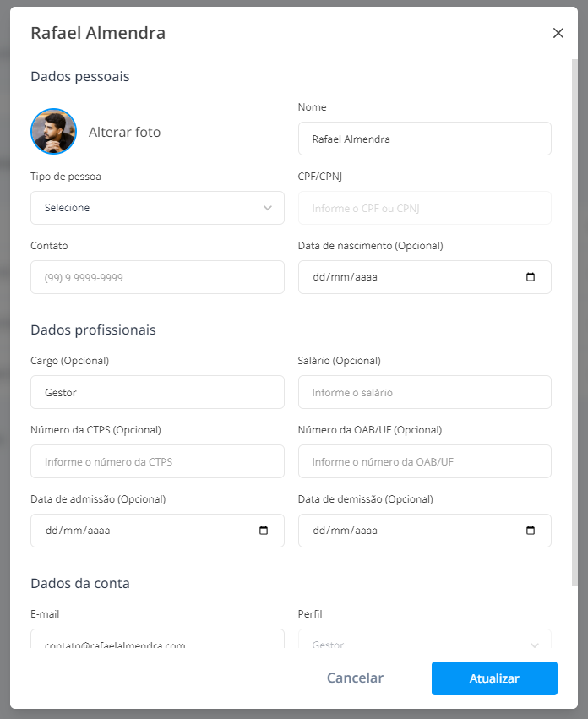Open the dismissal date calendar icon
Screen dimensions: 588x719
tap(531, 531)
